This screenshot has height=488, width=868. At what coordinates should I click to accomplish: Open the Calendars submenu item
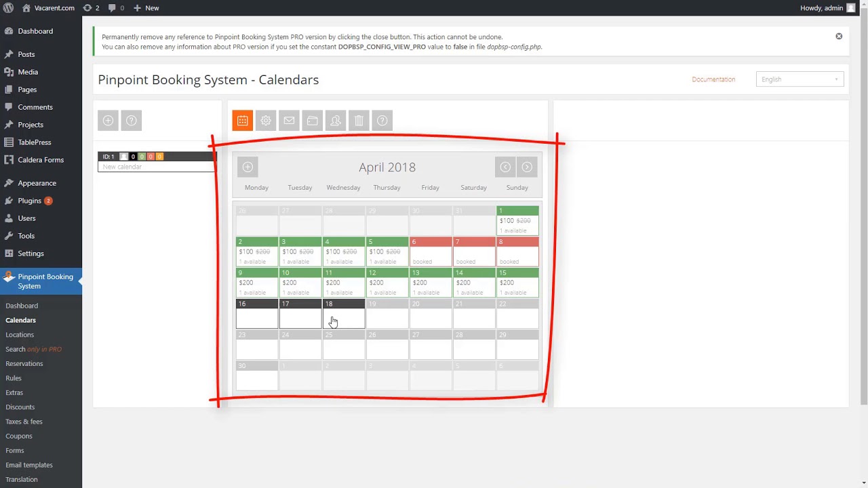click(20, 320)
